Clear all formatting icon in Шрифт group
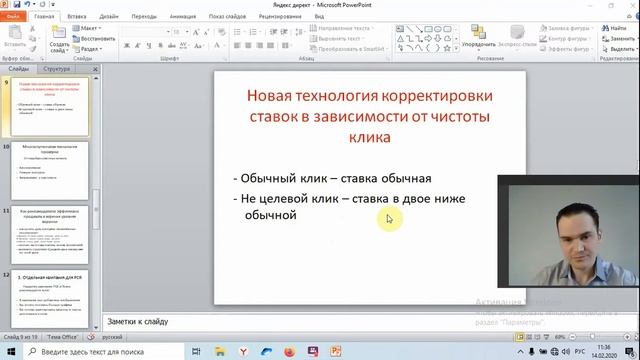This screenshot has width=640, height=360. [222, 32]
